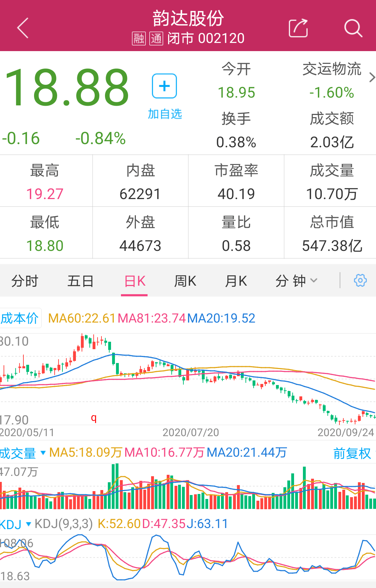Tap the 加自选 label
The width and height of the screenshot is (376, 588).
click(x=165, y=114)
